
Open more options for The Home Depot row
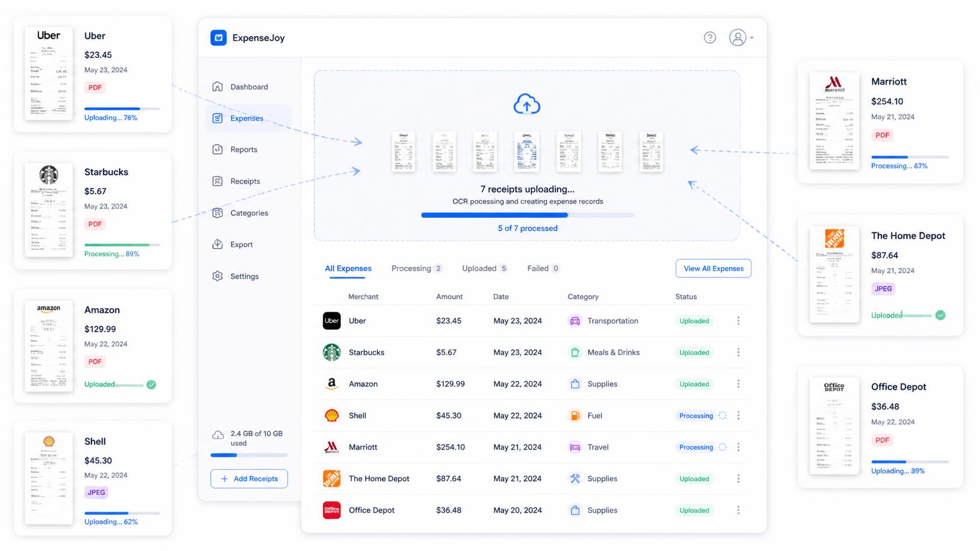click(738, 479)
